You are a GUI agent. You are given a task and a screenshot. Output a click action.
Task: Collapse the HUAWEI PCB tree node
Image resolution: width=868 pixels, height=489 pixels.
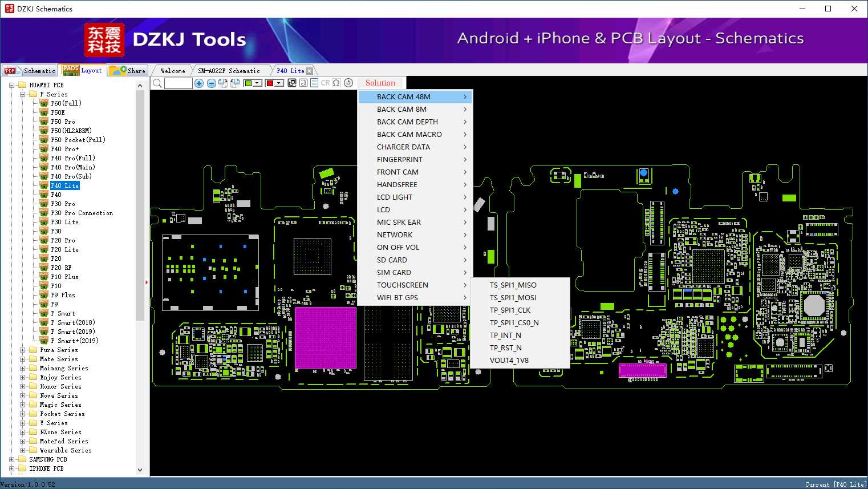click(12, 85)
